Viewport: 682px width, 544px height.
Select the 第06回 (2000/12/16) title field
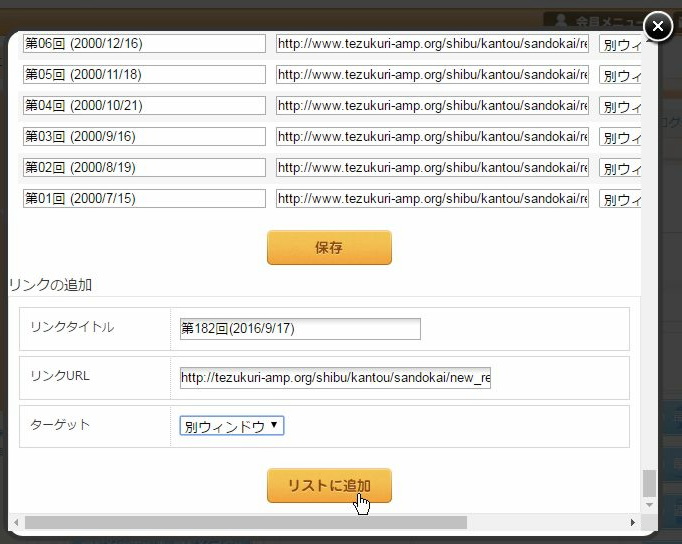pyautogui.click(x=144, y=44)
